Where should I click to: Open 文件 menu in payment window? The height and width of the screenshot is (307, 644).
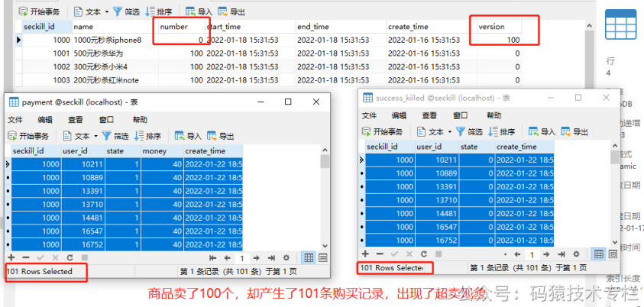pyautogui.click(x=15, y=120)
